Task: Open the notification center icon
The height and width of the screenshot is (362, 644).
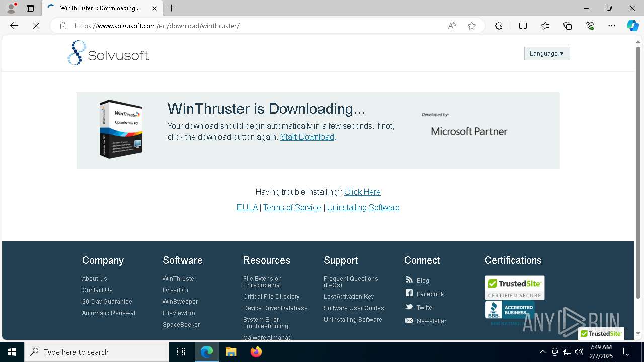Action: (627, 352)
